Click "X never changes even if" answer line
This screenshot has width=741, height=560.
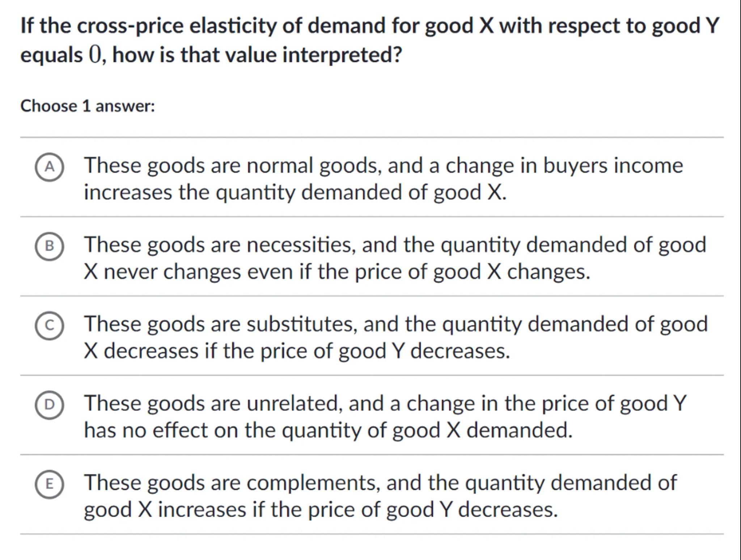click(336, 272)
